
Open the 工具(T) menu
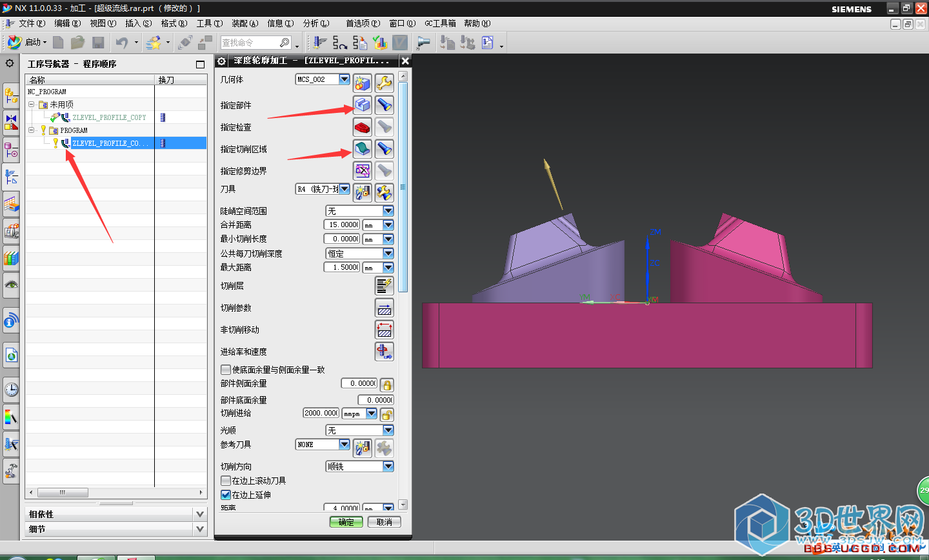[209, 23]
